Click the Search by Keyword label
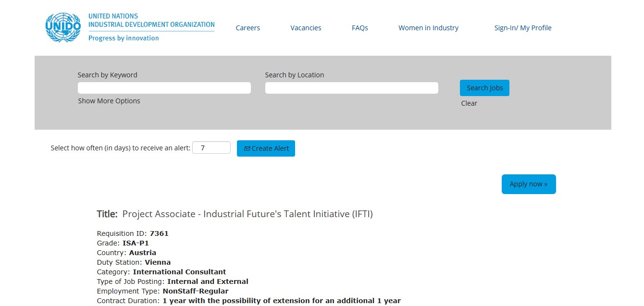The image size is (644, 306). (107, 75)
